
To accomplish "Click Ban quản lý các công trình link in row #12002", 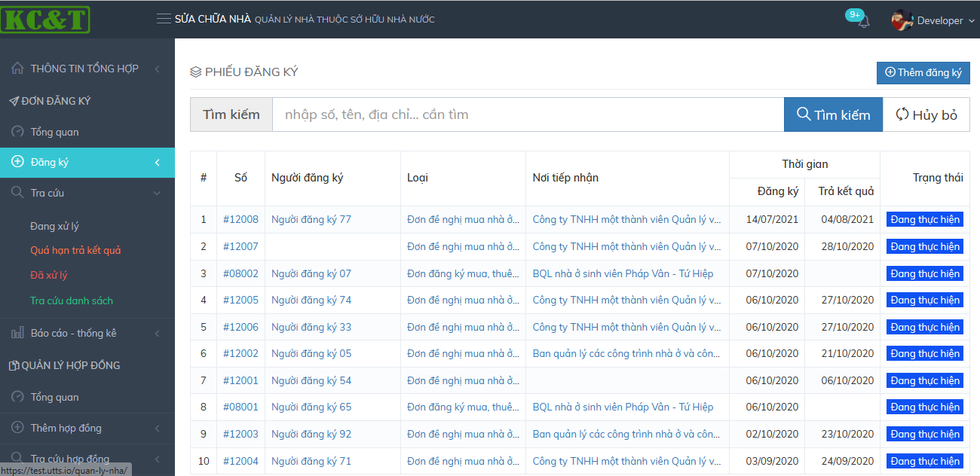I will click(626, 353).
